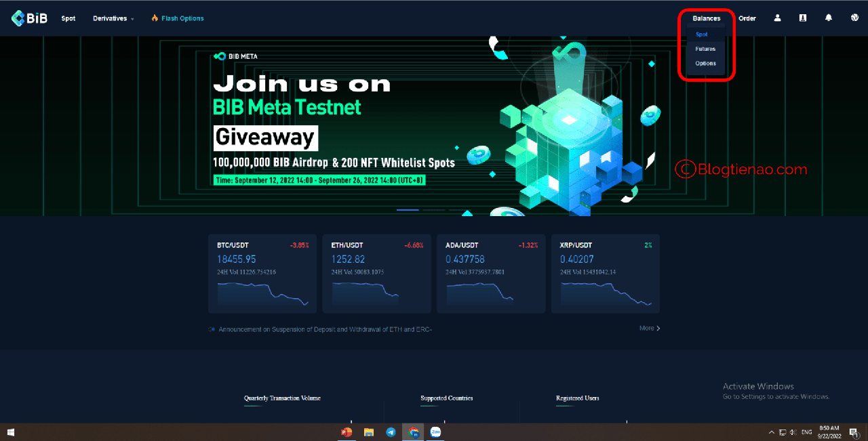The height and width of the screenshot is (441, 868).
Task: Open the ETH deposit suspension announcement
Action: tap(325, 329)
